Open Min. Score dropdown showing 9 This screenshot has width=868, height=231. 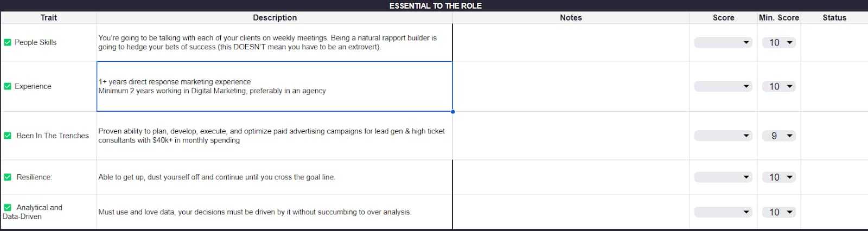click(x=779, y=136)
